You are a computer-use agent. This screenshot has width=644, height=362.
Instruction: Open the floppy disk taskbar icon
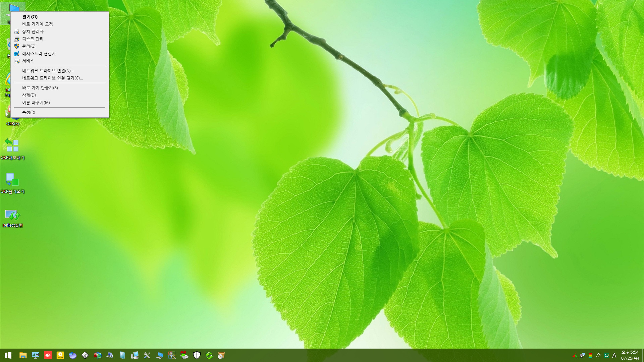point(85,355)
